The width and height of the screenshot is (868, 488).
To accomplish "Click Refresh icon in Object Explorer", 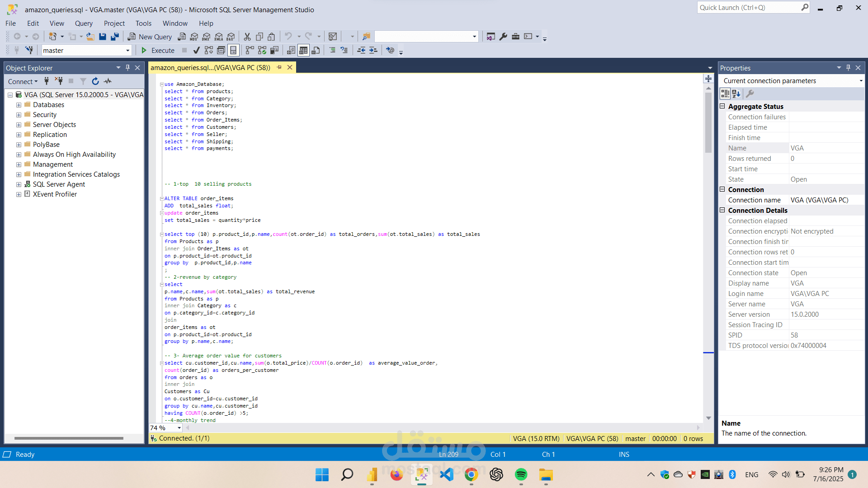I will click(95, 81).
